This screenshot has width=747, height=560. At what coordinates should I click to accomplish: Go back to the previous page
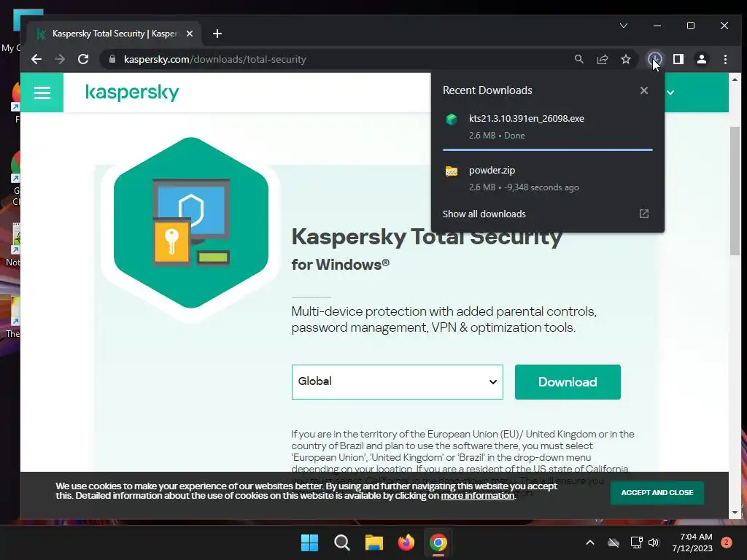point(36,59)
